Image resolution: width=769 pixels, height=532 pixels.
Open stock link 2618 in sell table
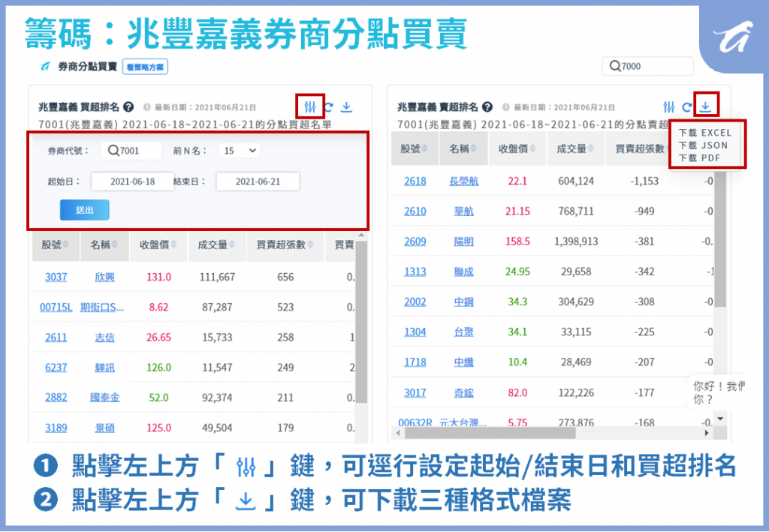tap(415, 182)
